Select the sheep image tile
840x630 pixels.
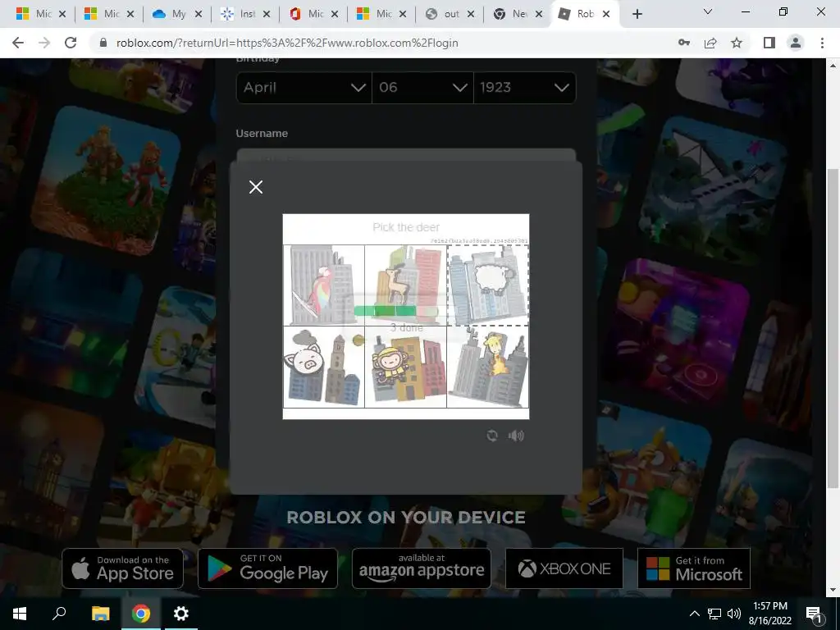tap(487, 285)
